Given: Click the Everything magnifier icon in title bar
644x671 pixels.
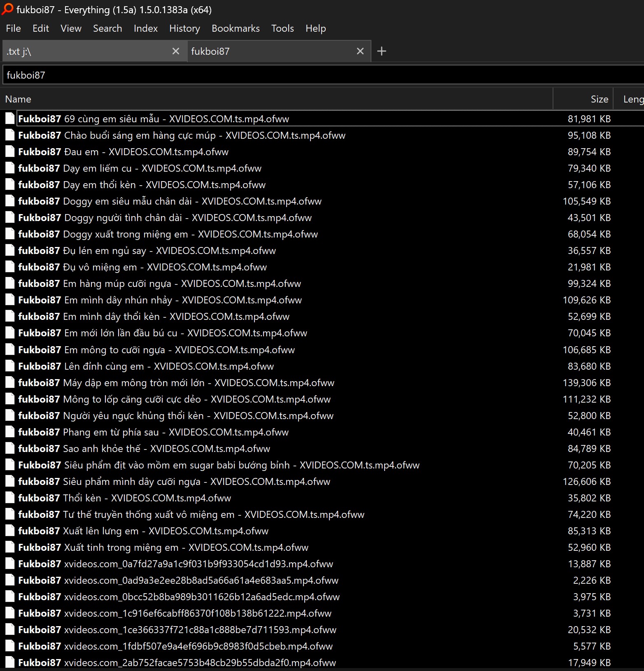Looking at the screenshot, I should (7, 9).
